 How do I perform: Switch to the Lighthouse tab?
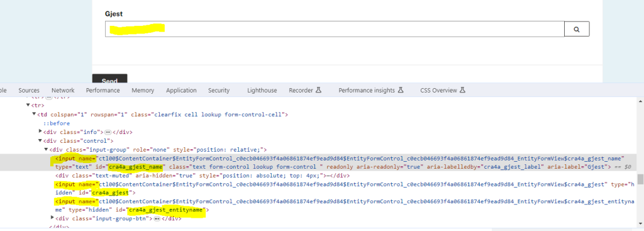pos(262,91)
